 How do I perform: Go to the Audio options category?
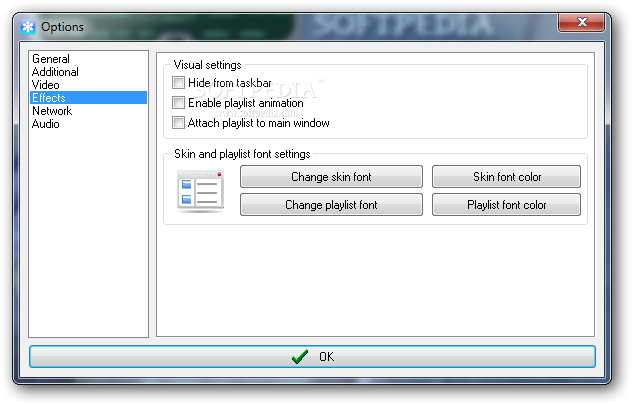click(x=88, y=124)
